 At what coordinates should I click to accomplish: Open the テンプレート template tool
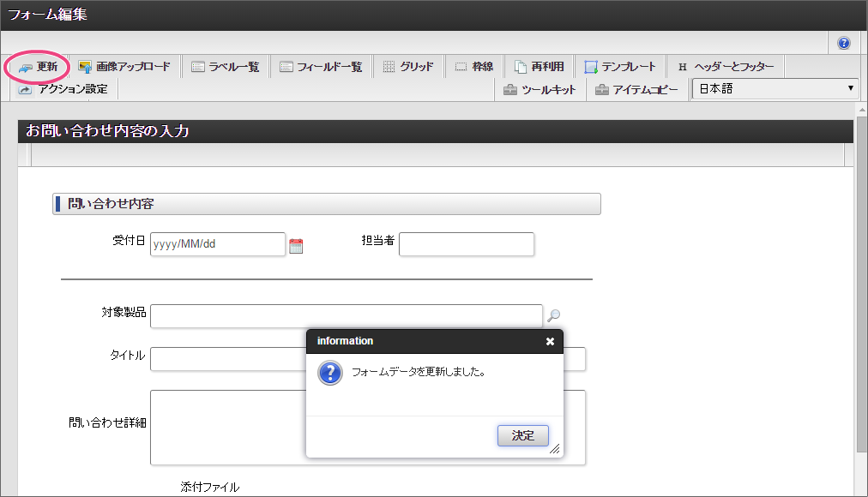tap(621, 67)
